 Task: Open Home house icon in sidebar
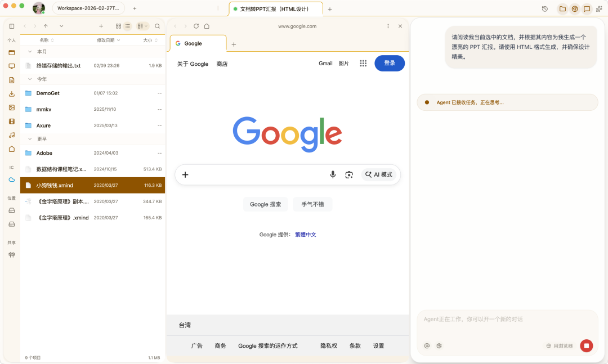coord(12,149)
